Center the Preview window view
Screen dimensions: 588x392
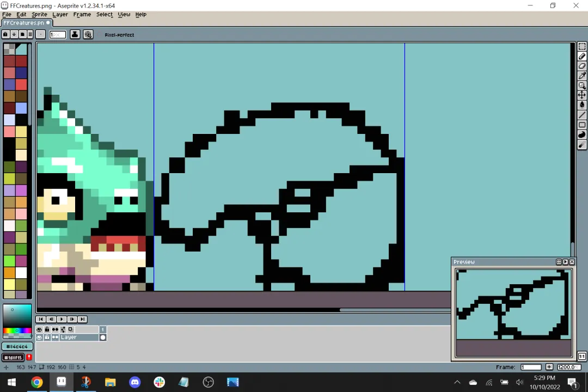coord(559,262)
